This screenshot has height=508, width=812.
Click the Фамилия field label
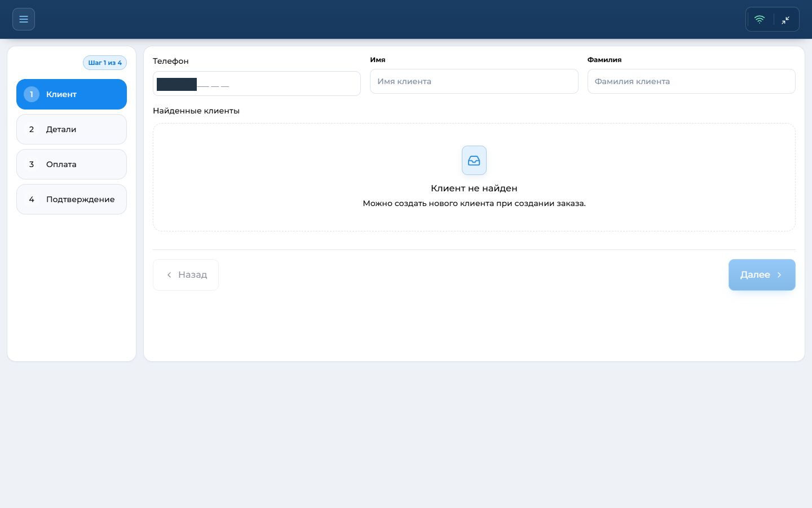604,59
